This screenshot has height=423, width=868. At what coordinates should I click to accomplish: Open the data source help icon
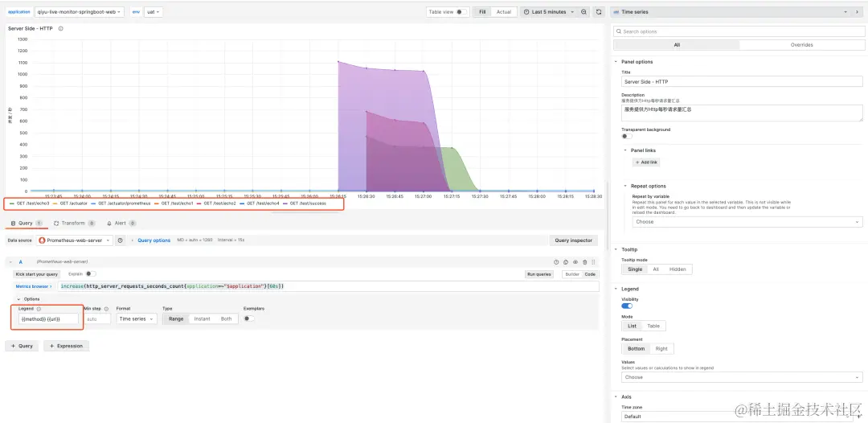120,240
